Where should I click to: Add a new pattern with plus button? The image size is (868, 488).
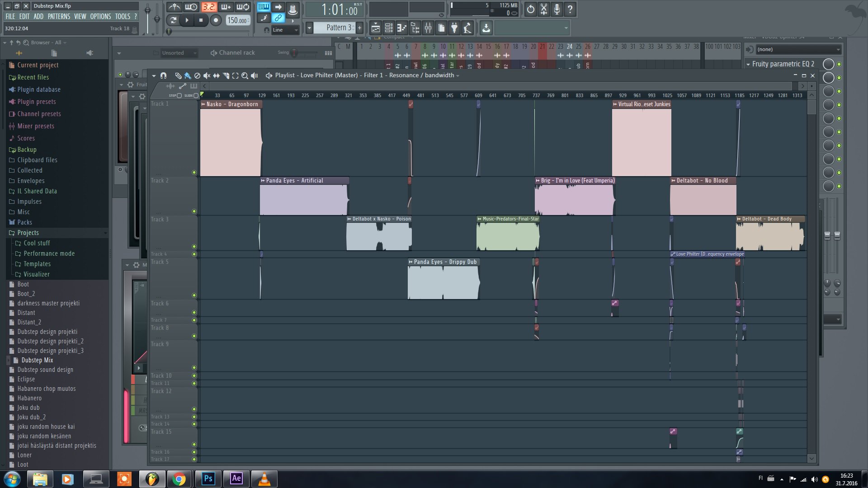(359, 28)
